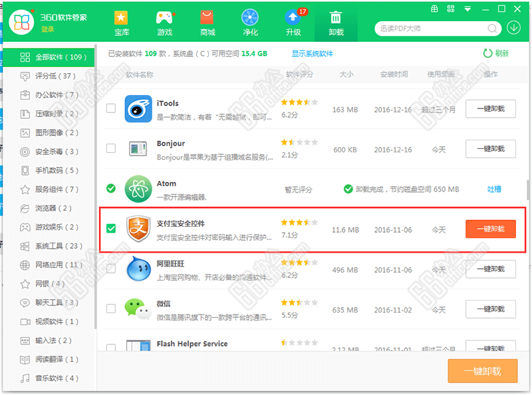Click 一键卸载 for 微信

tap(491, 309)
